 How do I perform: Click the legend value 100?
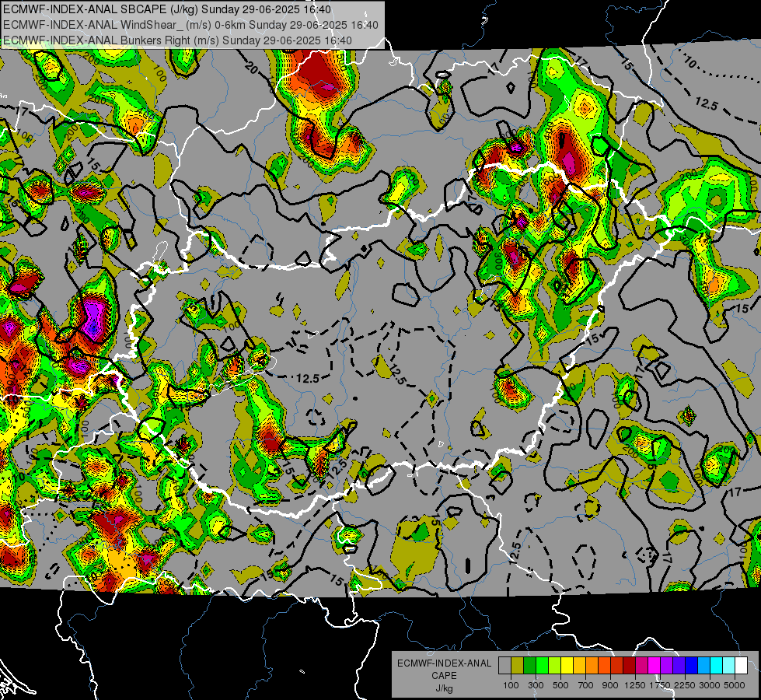click(511, 685)
